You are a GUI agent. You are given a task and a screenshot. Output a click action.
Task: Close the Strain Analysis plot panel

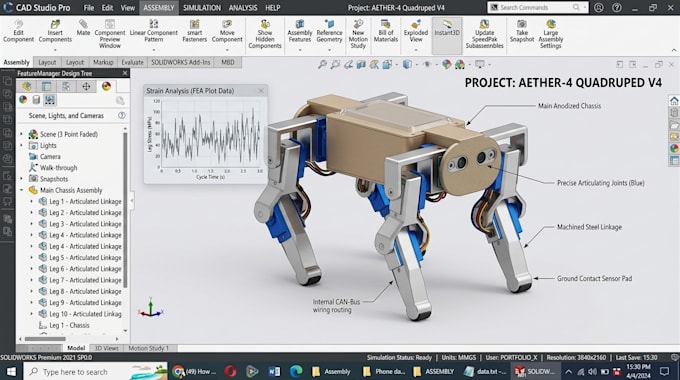point(261,91)
